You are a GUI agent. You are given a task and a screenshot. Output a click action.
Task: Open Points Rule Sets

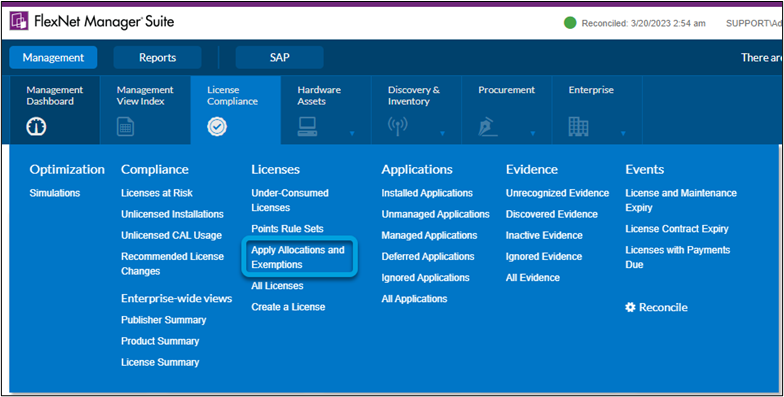[288, 228]
